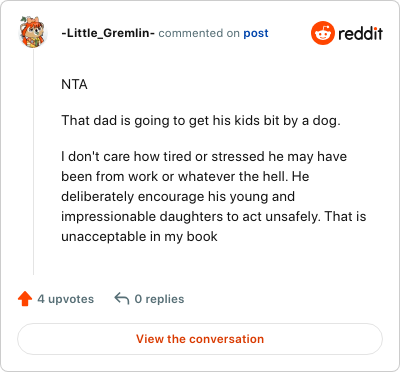This screenshot has width=400, height=372.
Task: Open the -Little_Gremlin- username profile link
Action: [x=108, y=33]
